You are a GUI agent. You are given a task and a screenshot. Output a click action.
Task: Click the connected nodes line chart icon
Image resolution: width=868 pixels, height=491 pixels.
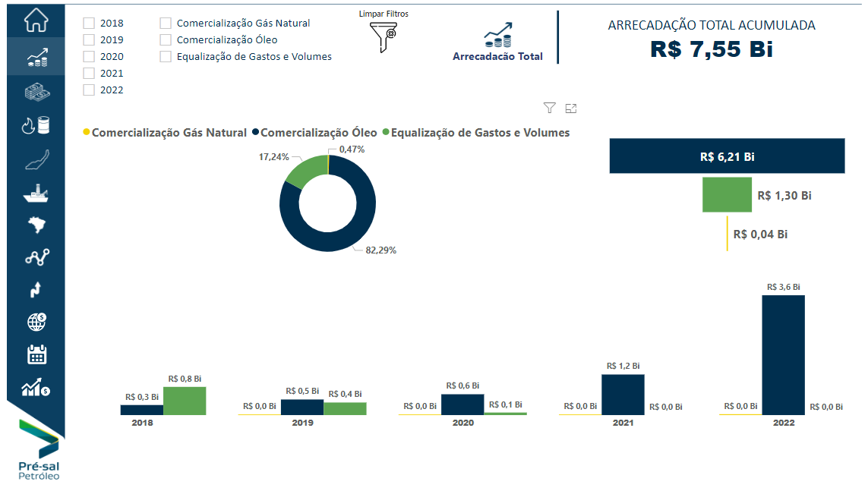[x=36, y=257]
